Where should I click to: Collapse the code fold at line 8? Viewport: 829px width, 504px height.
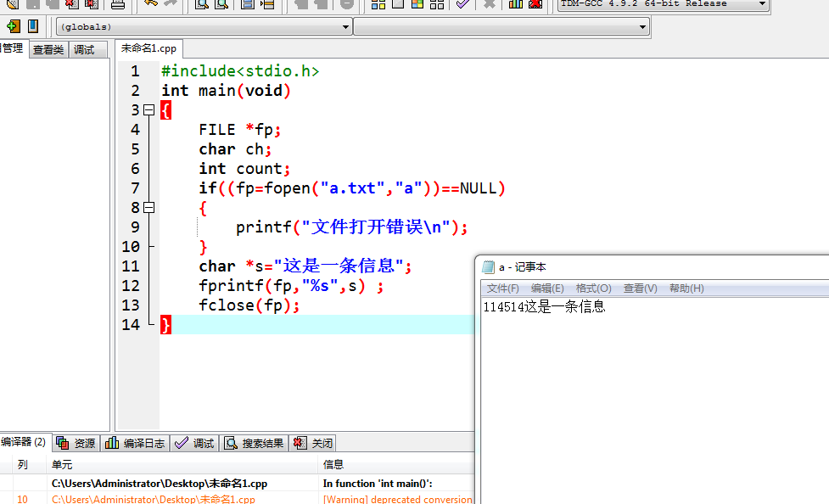point(149,207)
